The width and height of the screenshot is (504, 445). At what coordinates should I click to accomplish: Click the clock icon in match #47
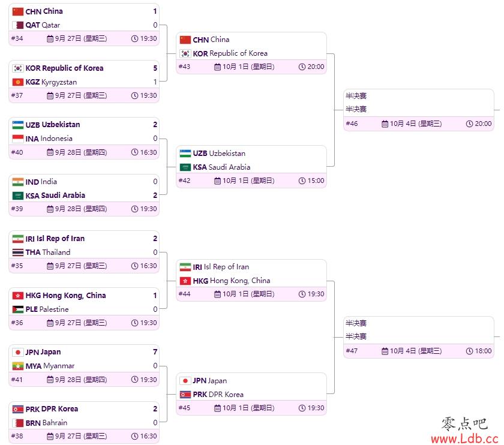[x=469, y=351]
